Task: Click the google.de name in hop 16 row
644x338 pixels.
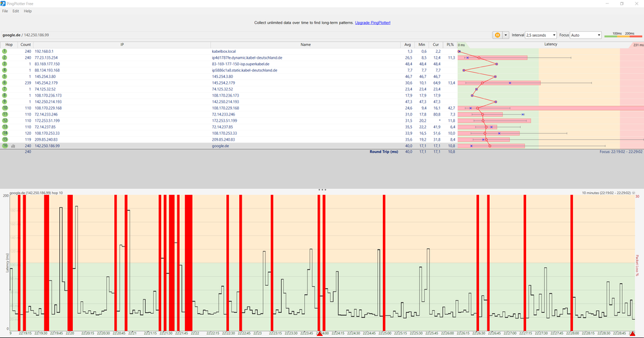Action: pyautogui.click(x=220, y=146)
